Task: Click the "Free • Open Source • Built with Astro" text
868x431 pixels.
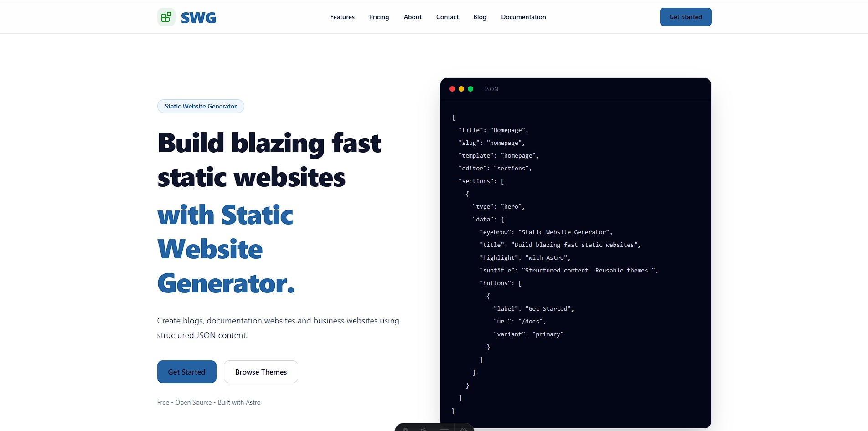Action: click(x=209, y=402)
